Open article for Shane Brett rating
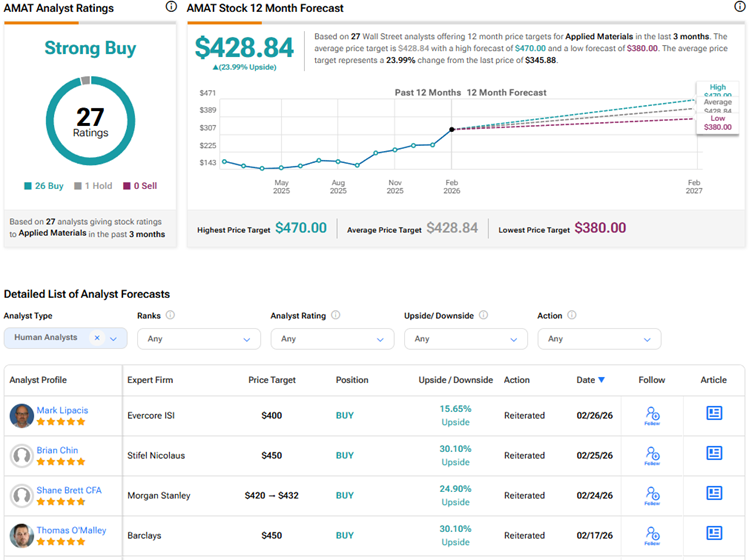 tap(714, 493)
